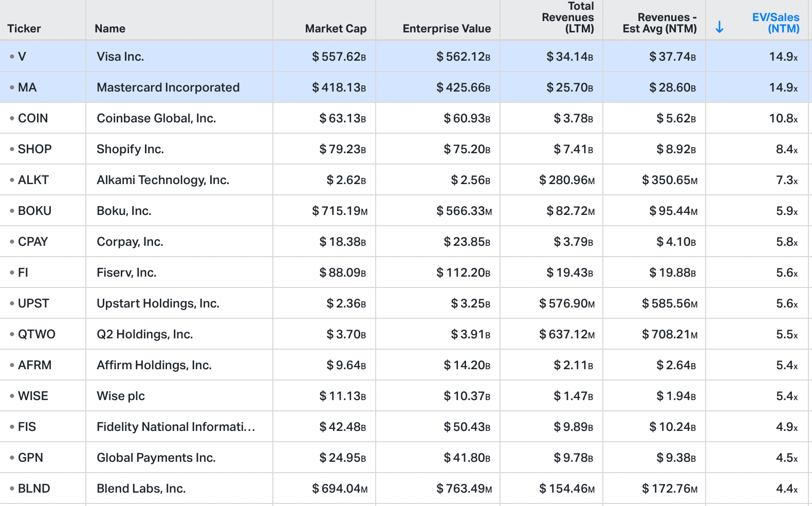812x506 pixels.
Task: Click the Revenues - Est Avg (NTM) header
Action: [x=660, y=23]
